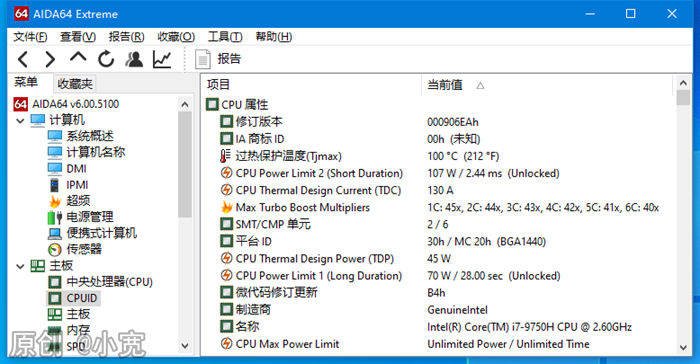Click power icon beside CPU Thermal Design Power
700x364 pixels.
point(226,258)
